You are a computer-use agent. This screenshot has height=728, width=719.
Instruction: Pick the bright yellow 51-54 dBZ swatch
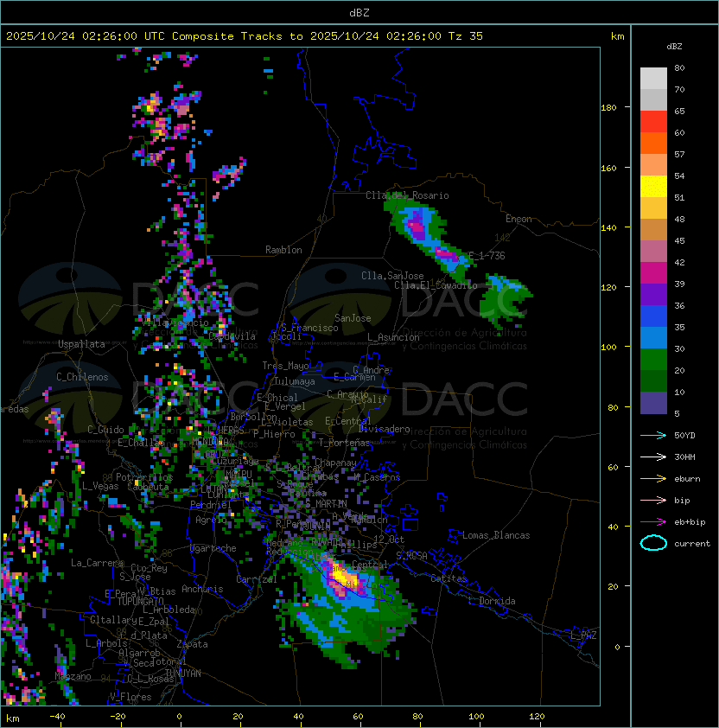(x=653, y=186)
